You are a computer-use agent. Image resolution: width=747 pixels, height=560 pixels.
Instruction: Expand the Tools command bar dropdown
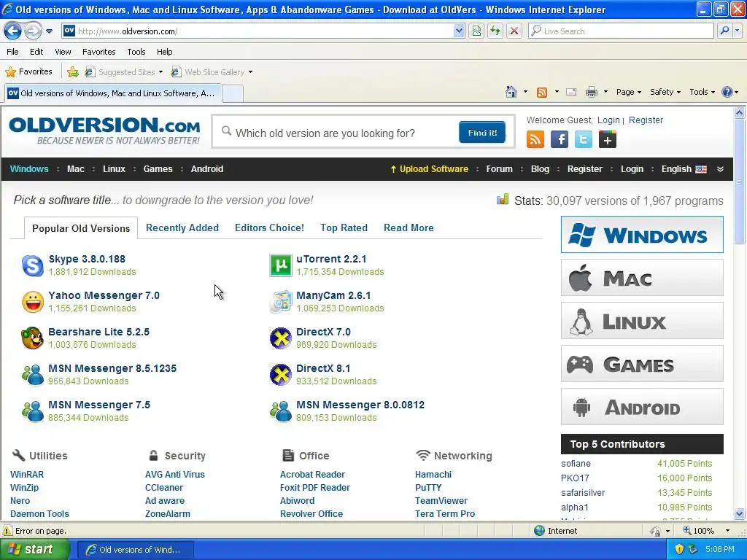click(x=703, y=92)
